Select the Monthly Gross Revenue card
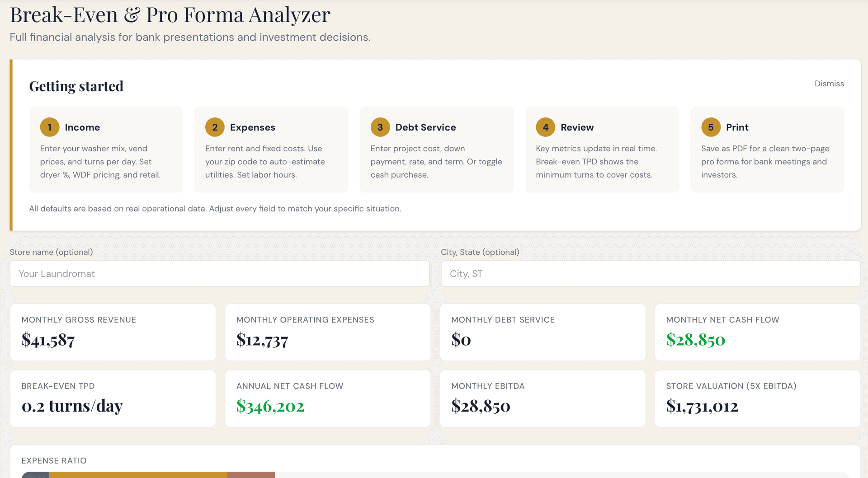Screen dimensions: 868x478 pos(113,332)
